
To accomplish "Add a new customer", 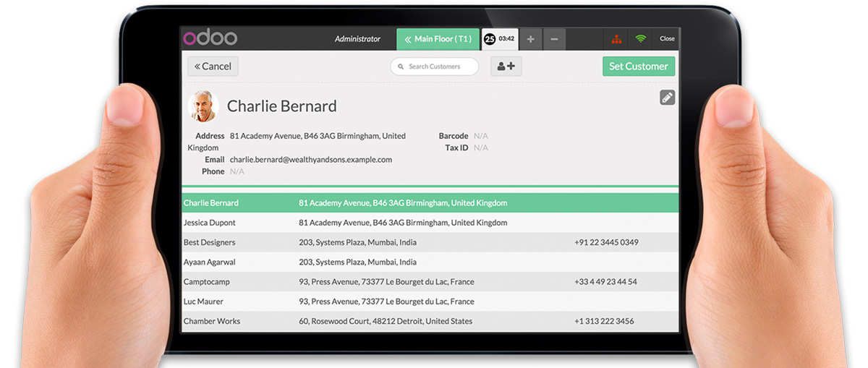I will tap(506, 67).
